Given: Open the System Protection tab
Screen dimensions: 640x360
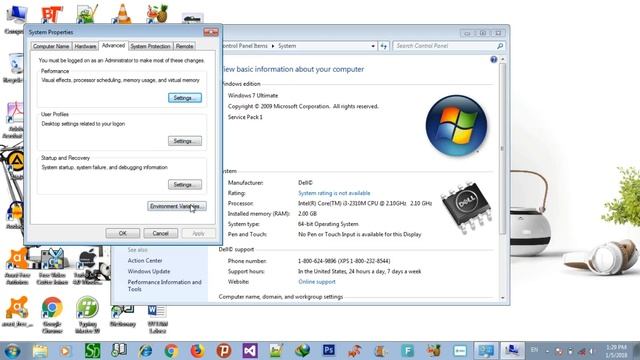Looking at the screenshot, I should (x=150, y=46).
